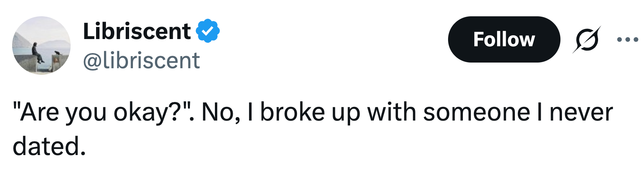Click the word "Follow" on the black pill

pos(504,39)
